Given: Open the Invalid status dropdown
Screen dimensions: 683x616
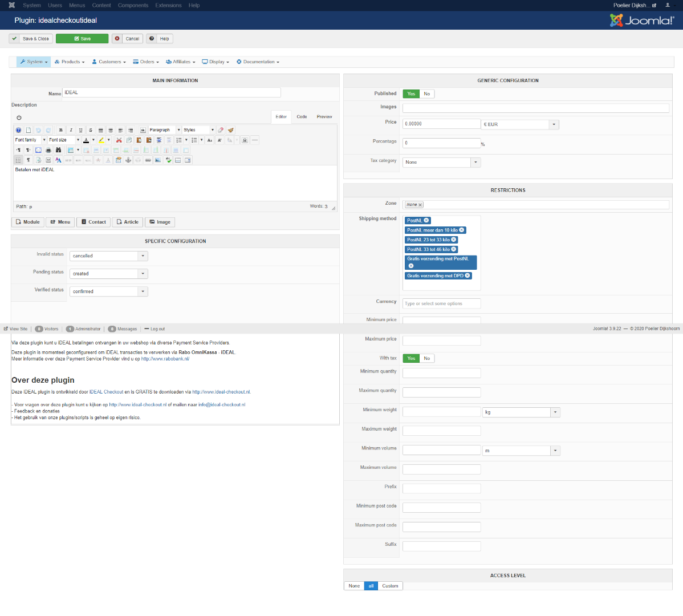Looking at the screenshot, I should click(143, 257).
